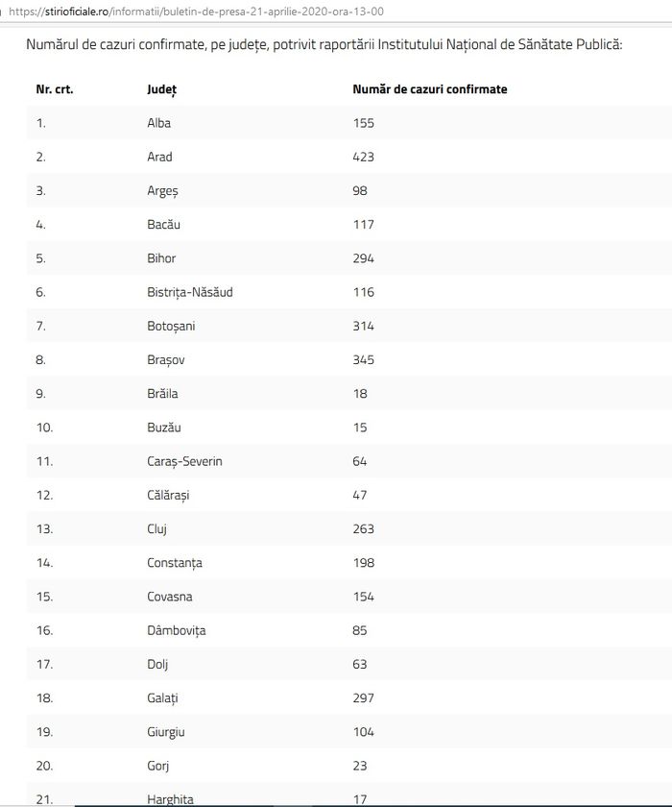Select the Argeș county cell
672x807 pixels.
162,191
